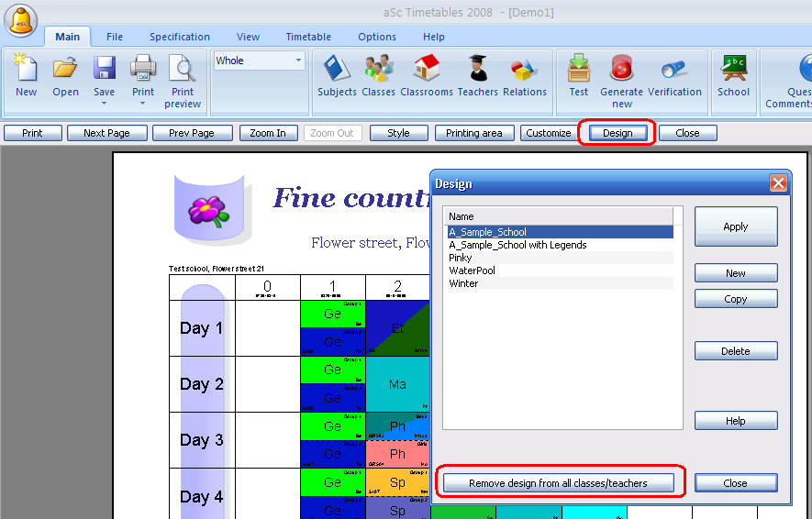
Task: Open the Teachers icon
Action: [477, 70]
